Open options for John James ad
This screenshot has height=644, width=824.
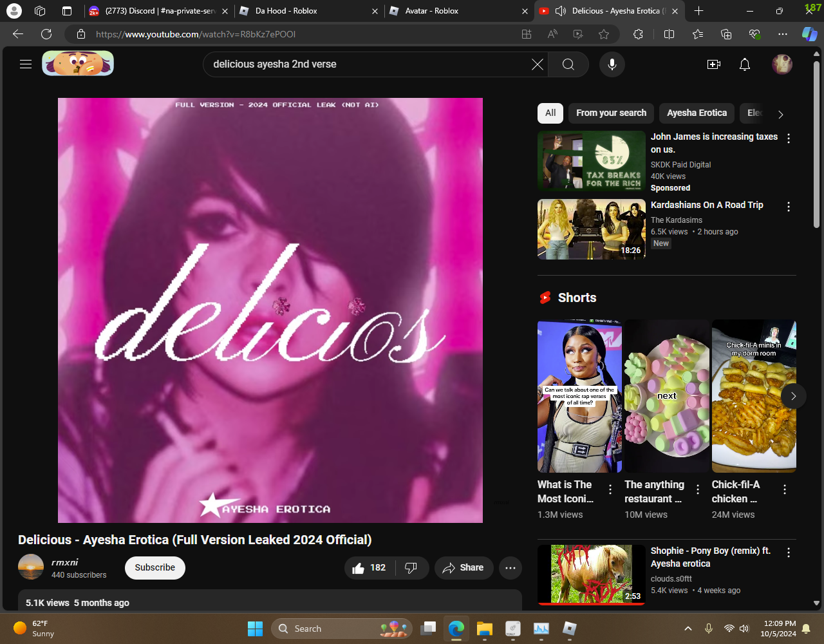coord(789,138)
